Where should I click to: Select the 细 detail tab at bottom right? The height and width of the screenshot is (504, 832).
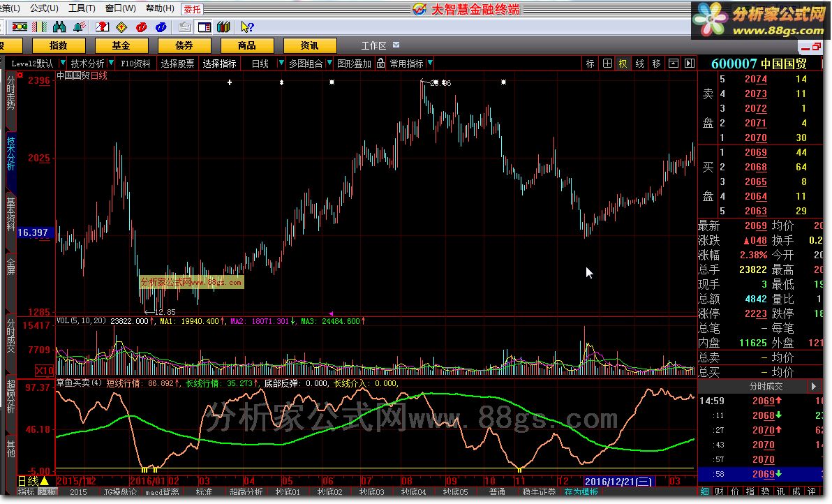[x=704, y=492]
